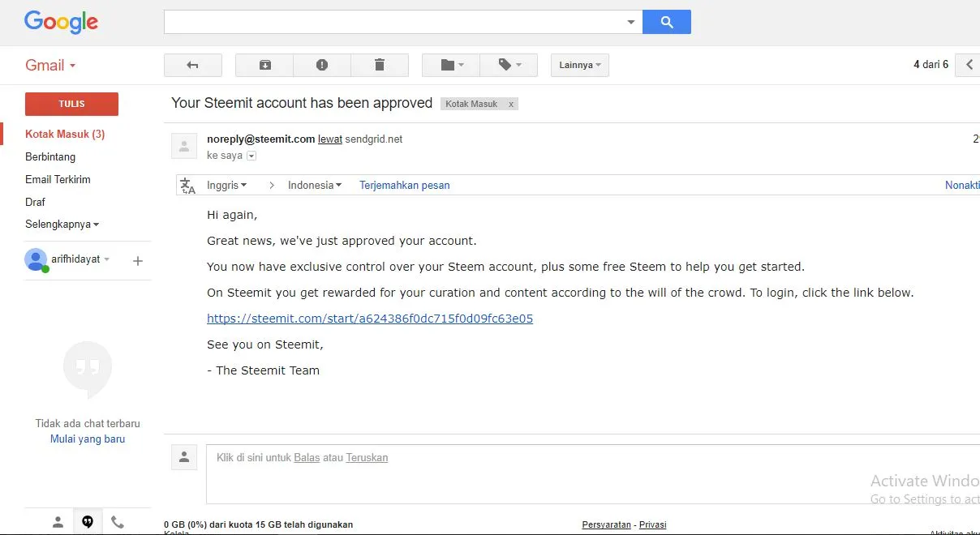Click the Teruskan forward link

pos(367,457)
